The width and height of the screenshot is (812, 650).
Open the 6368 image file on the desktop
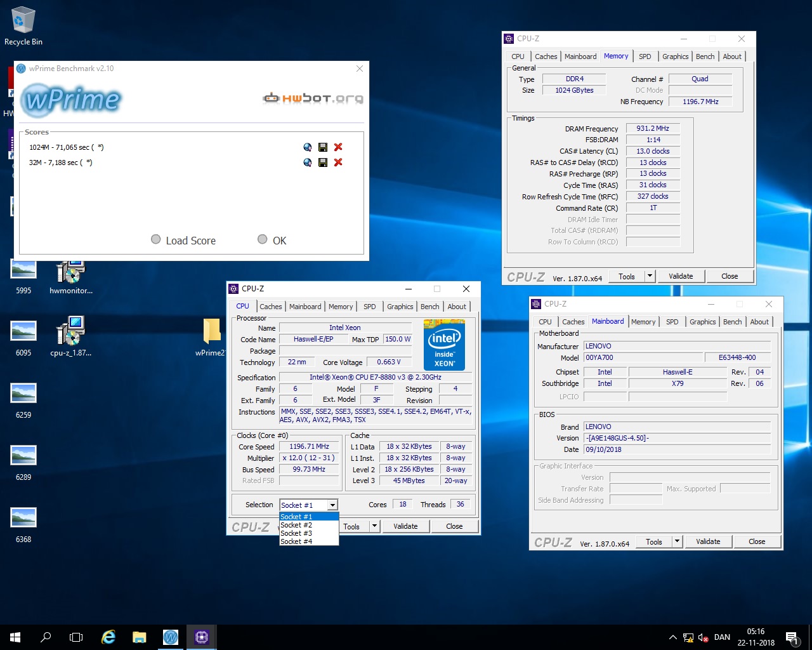point(23,524)
